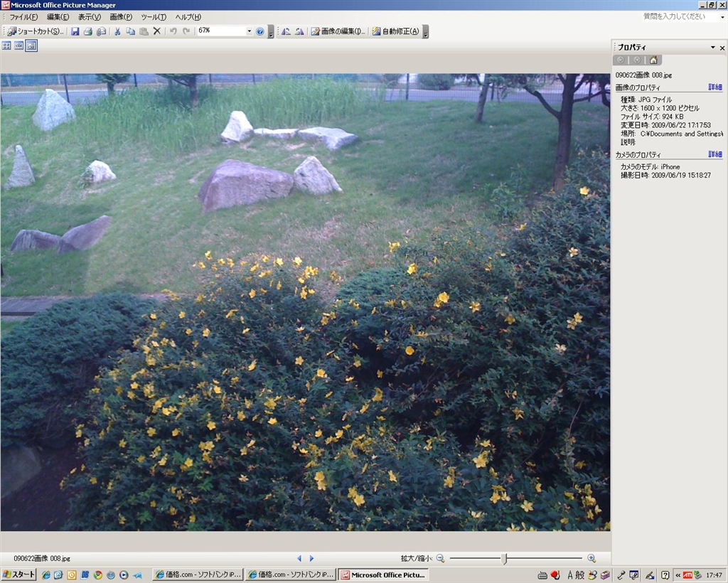
Task: Click the IME 般 conversion mode icon
Action: tap(580, 575)
